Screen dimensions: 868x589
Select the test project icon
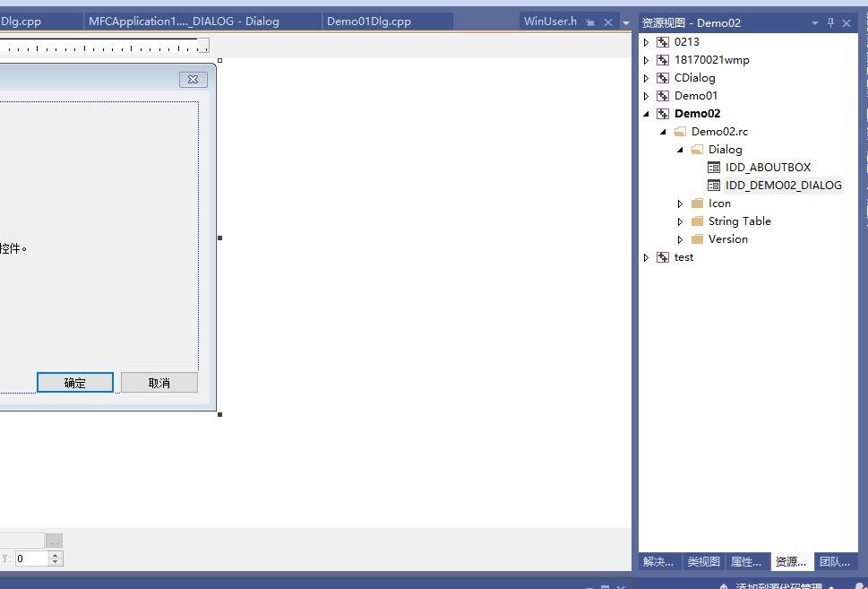(x=663, y=257)
